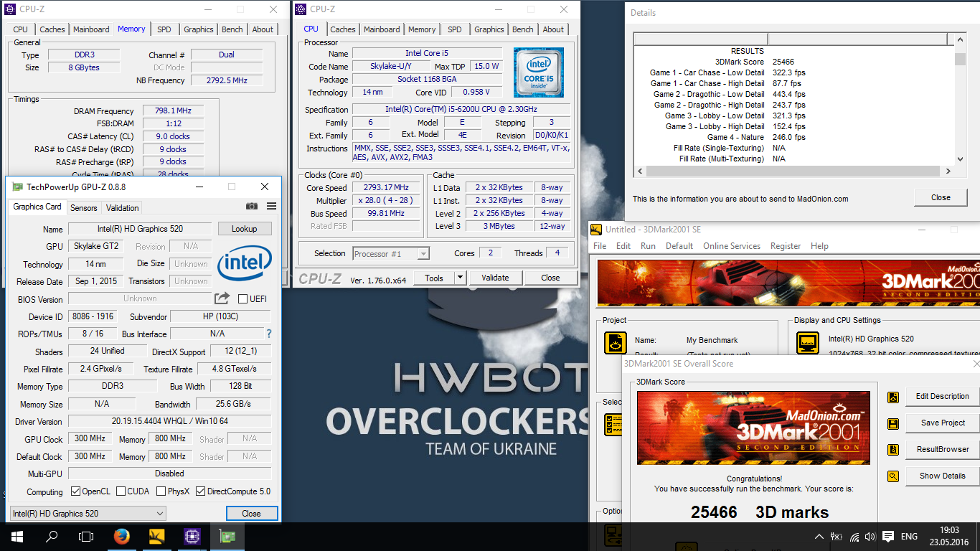The image size is (980, 551).
Task: Click magnifier icon beside Show Details
Action: pos(893,476)
